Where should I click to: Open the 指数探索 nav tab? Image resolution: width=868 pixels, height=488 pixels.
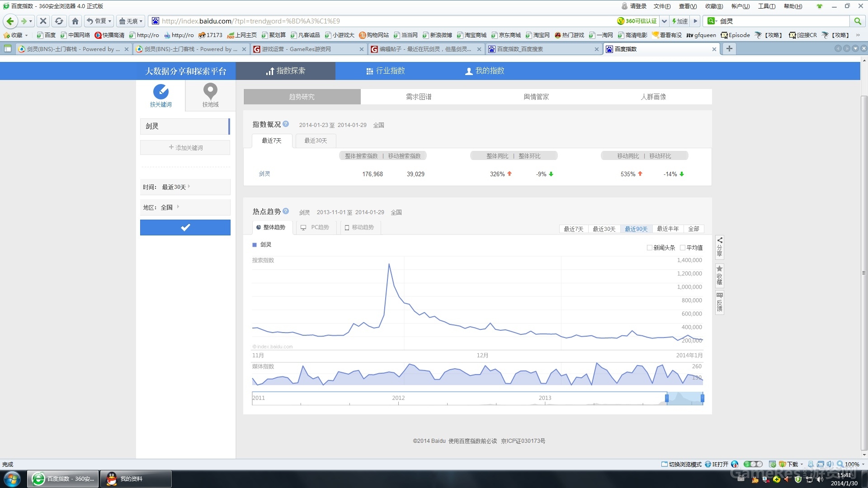286,71
